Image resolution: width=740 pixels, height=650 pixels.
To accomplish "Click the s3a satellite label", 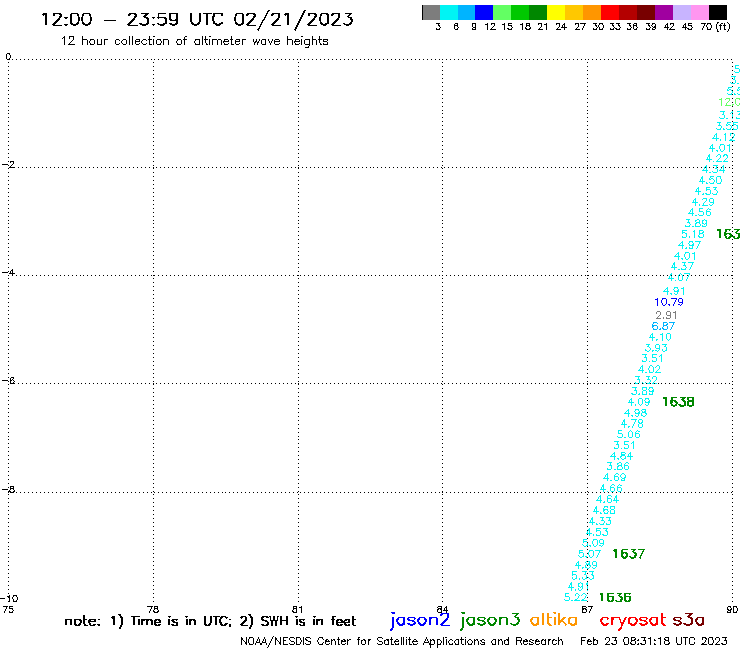I will 689,620.
